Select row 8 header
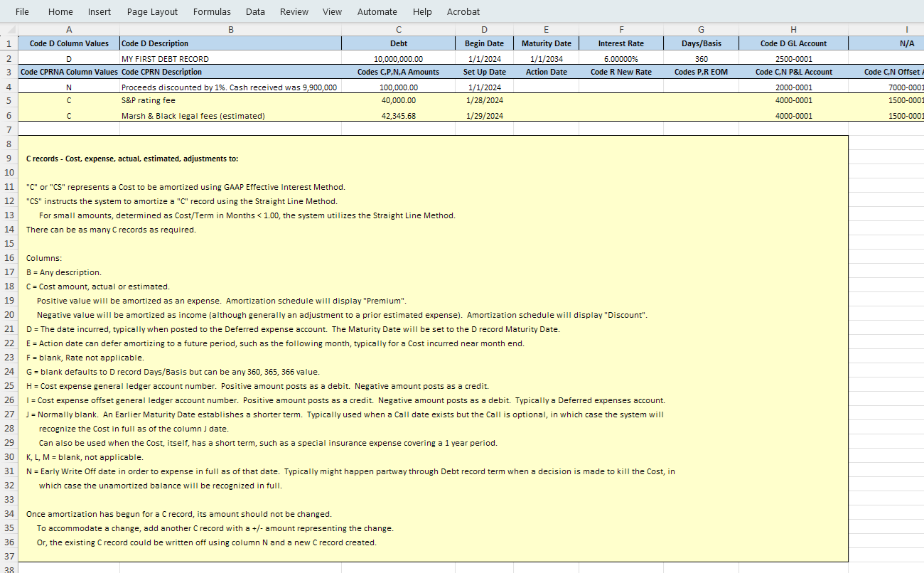The image size is (924, 573). click(x=9, y=144)
